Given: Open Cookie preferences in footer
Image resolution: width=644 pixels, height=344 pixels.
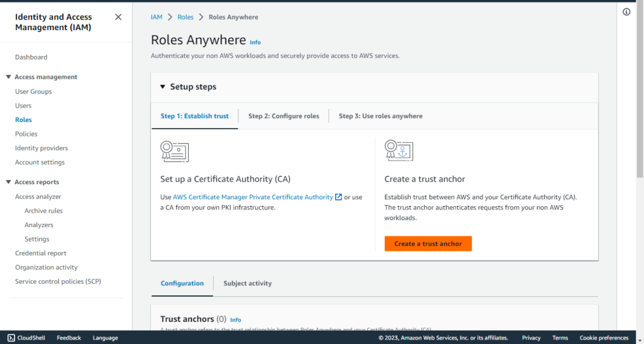Looking at the screenshot, I should pos(604,338).
